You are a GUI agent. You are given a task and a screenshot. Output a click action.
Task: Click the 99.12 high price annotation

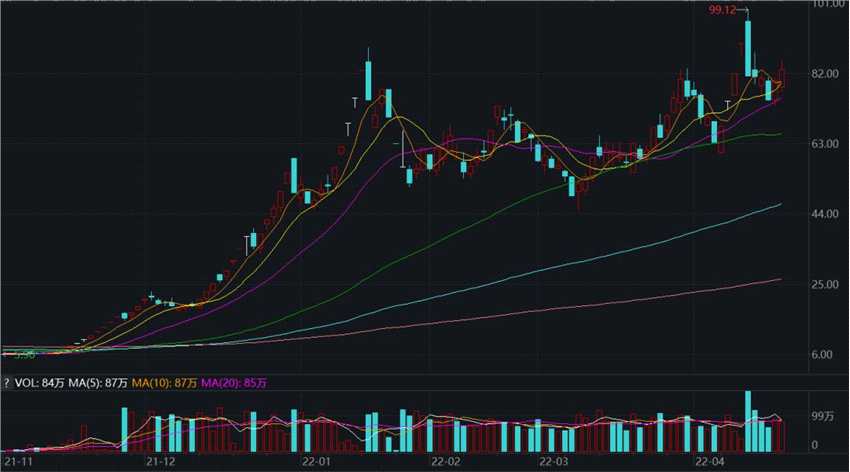pos(722,10)
